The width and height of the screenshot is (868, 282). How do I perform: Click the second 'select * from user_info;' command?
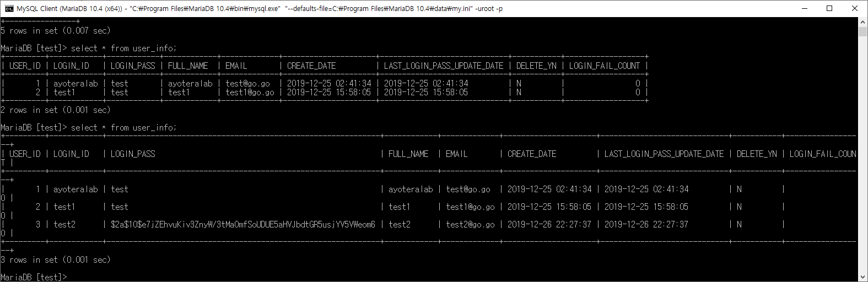124,128
